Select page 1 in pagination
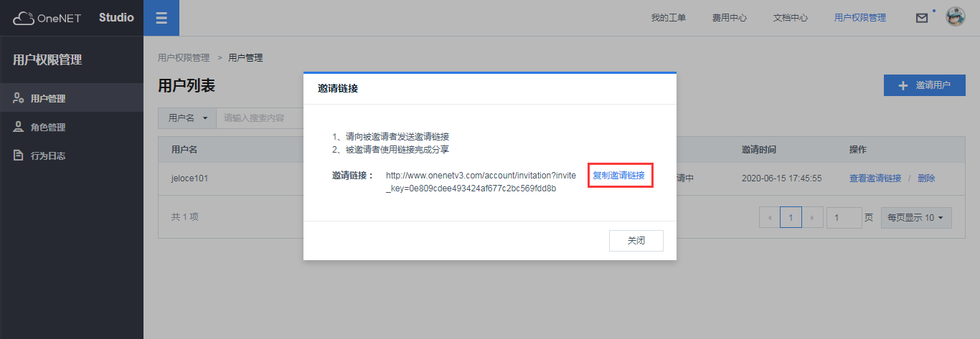Image resolution: width=980 pixels, height=339 pixels. [x=791, y=217]
